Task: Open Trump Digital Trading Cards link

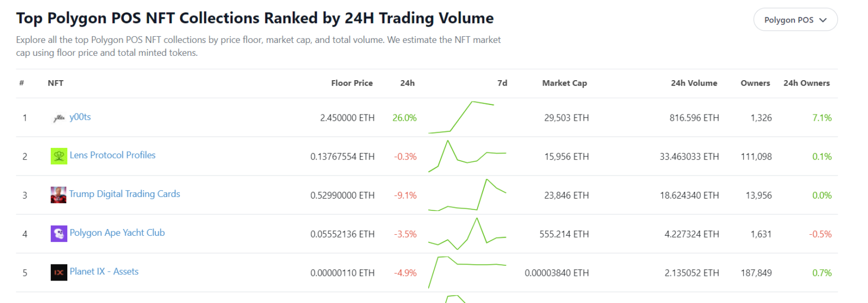Action: 124,194
